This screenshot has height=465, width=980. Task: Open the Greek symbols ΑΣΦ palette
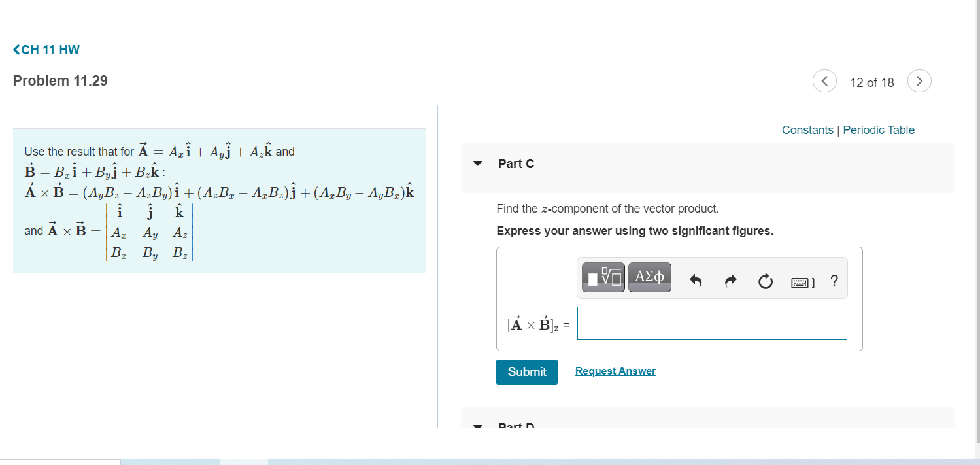click(649, 277)
